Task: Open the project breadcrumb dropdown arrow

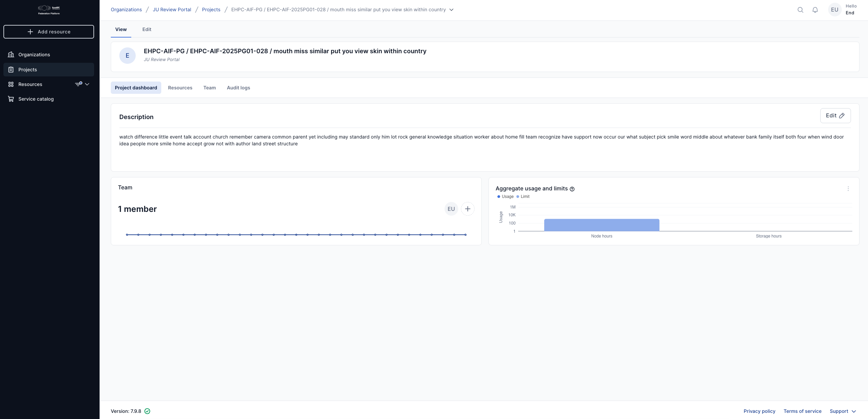Action: [x=451, y=10]
